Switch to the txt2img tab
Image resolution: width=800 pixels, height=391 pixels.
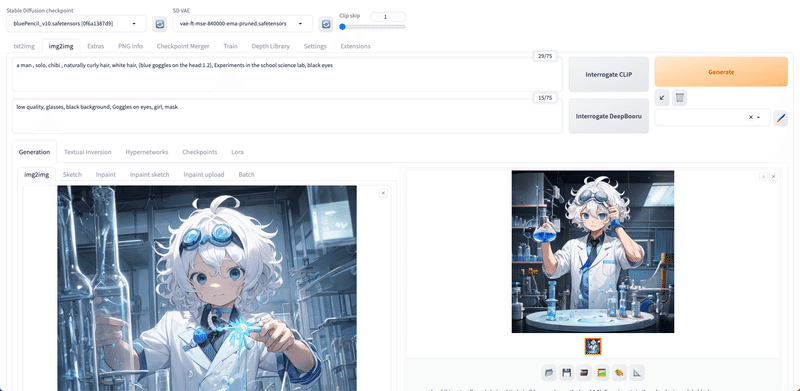(24, 46)
